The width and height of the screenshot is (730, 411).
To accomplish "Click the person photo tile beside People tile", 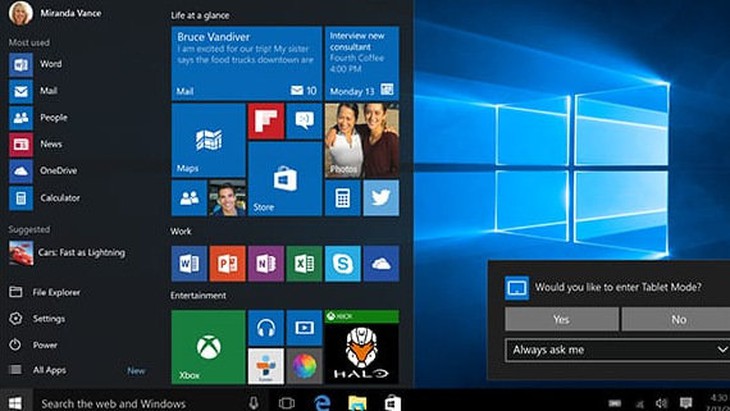I will point(228,198).
